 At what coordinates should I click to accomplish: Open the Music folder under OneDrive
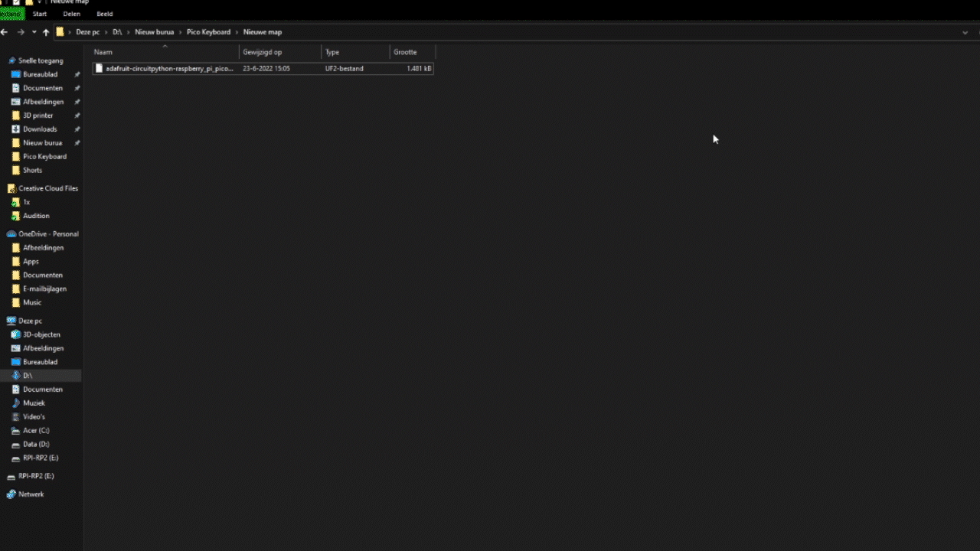(32, 303)
